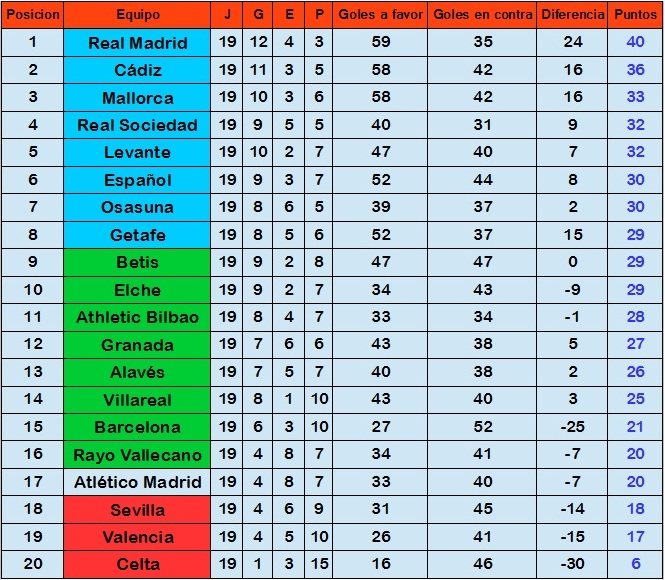This screenshot has height=580, width=665.
Task: Select the Atlético Madrid team cell
Action: tap(137, 482)
